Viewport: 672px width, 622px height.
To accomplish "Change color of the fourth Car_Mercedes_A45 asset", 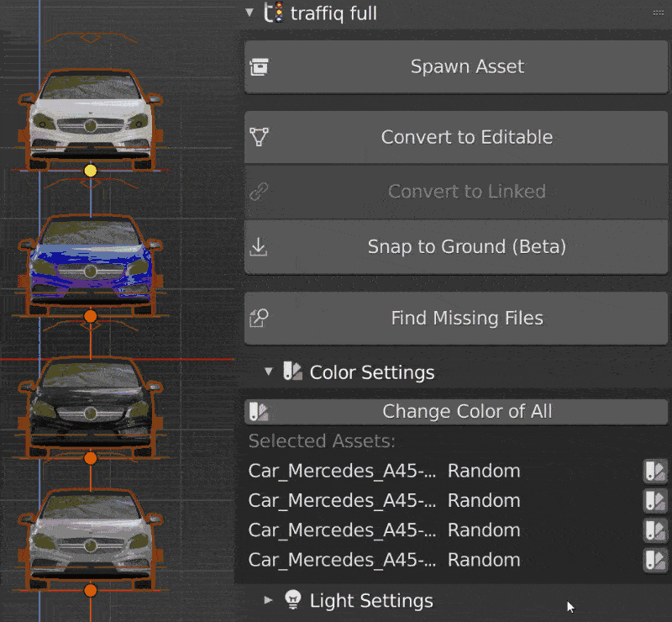I will point(655,560).
